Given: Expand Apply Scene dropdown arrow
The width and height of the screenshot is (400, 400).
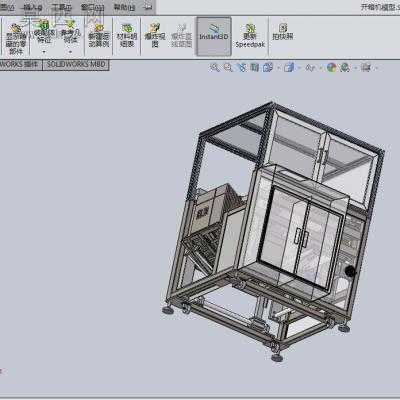Looking at the screenshot, I should click(356, 68).
